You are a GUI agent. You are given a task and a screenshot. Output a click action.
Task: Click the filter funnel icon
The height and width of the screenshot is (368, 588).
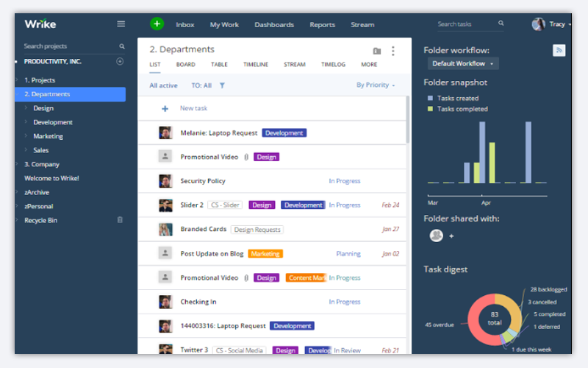click(222, 85)
